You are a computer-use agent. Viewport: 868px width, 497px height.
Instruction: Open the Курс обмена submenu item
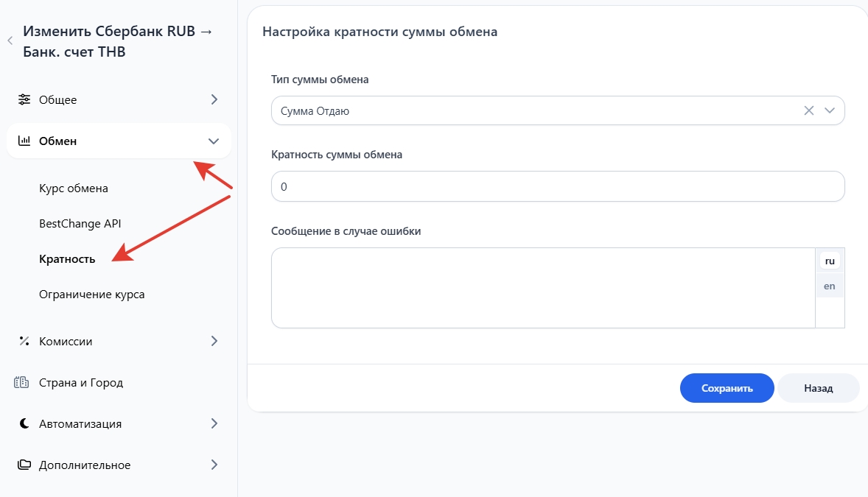pyautogui.click(x=74, y=188)
